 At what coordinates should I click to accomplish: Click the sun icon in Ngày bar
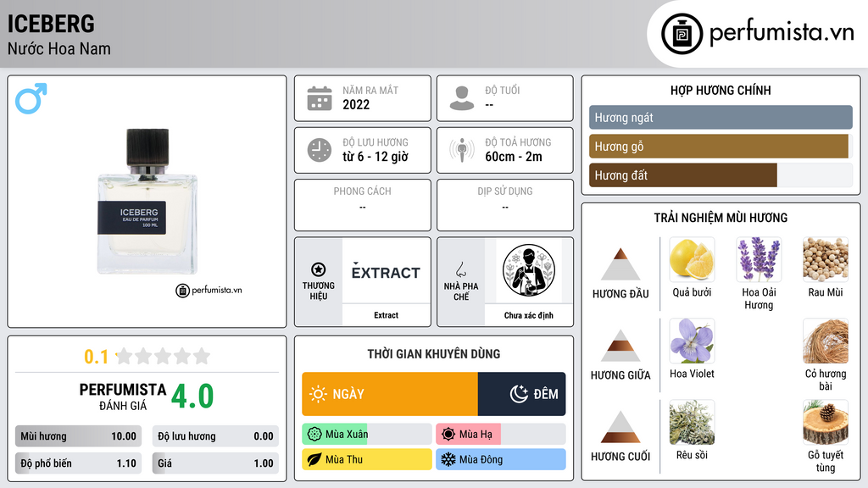[318, 394]
